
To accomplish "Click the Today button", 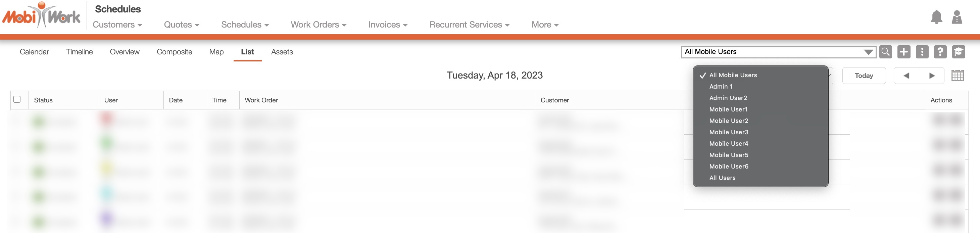I will [x=864, y=76].
